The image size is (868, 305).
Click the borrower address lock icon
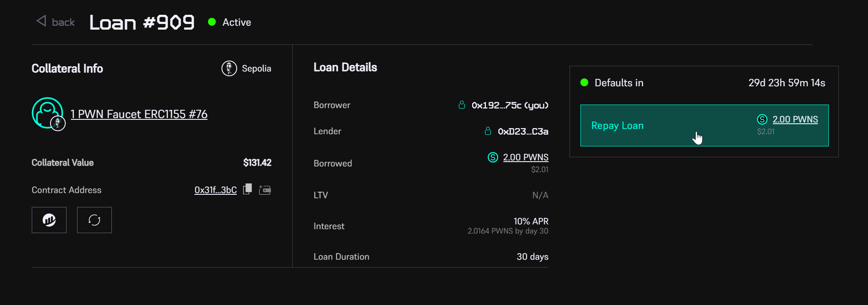(462, 105)
